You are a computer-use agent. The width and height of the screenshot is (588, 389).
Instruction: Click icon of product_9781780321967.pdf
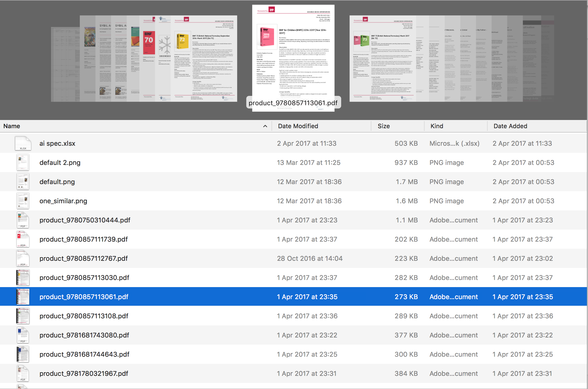pos(23,373)
